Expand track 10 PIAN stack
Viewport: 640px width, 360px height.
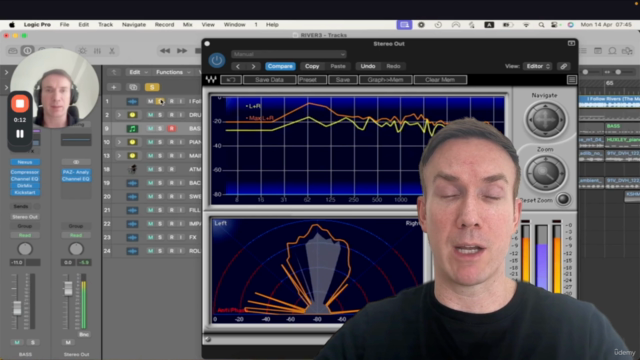119,142
